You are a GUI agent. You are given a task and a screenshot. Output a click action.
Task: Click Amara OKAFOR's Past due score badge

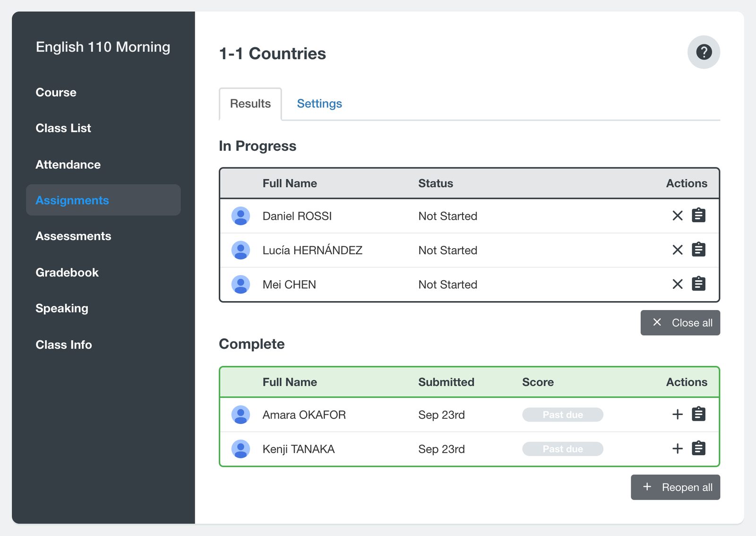tap(563, 415)
